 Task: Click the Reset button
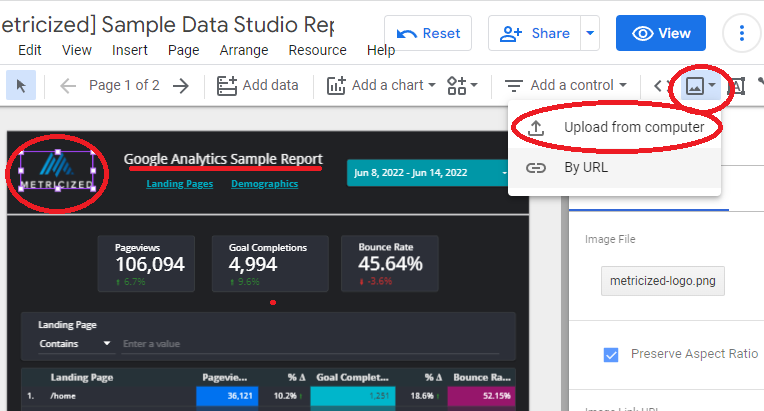click(x=428, y=33)
